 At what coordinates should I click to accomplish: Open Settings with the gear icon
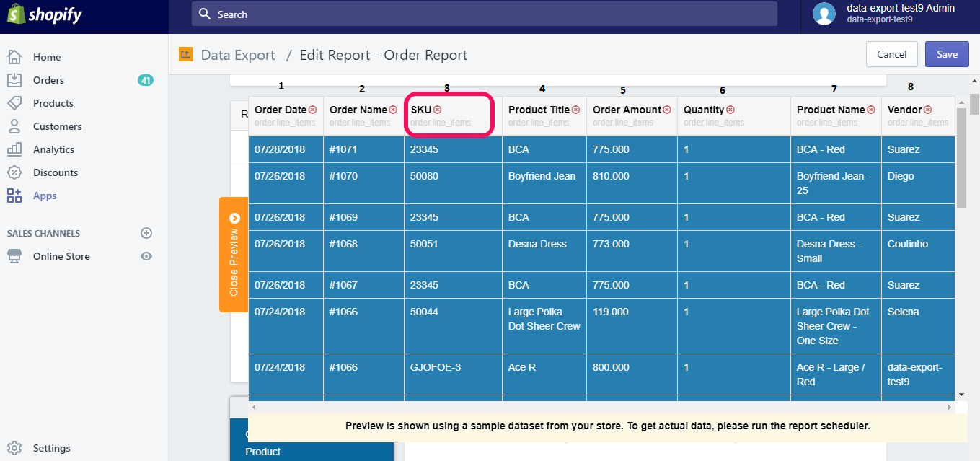[16, 447]
